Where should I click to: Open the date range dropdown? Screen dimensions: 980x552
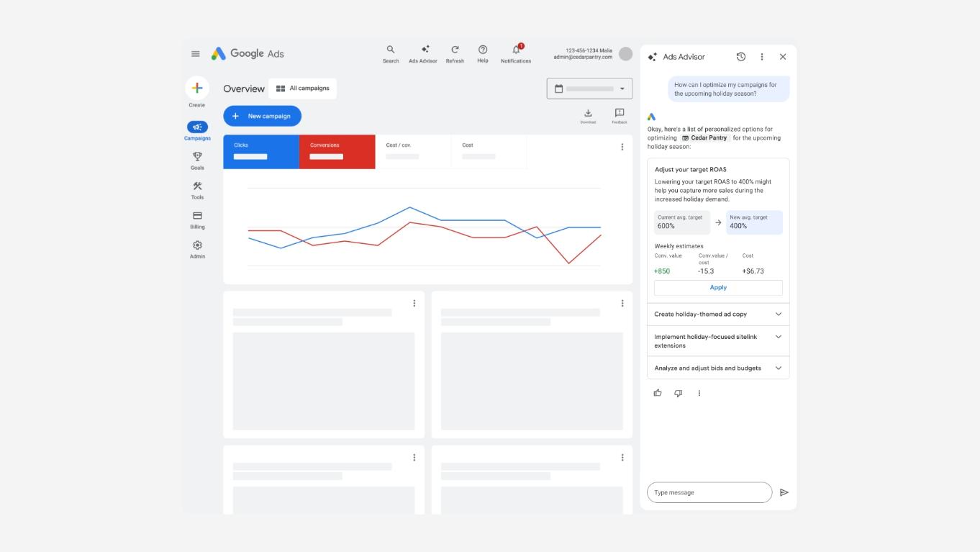tap(589, 89)
